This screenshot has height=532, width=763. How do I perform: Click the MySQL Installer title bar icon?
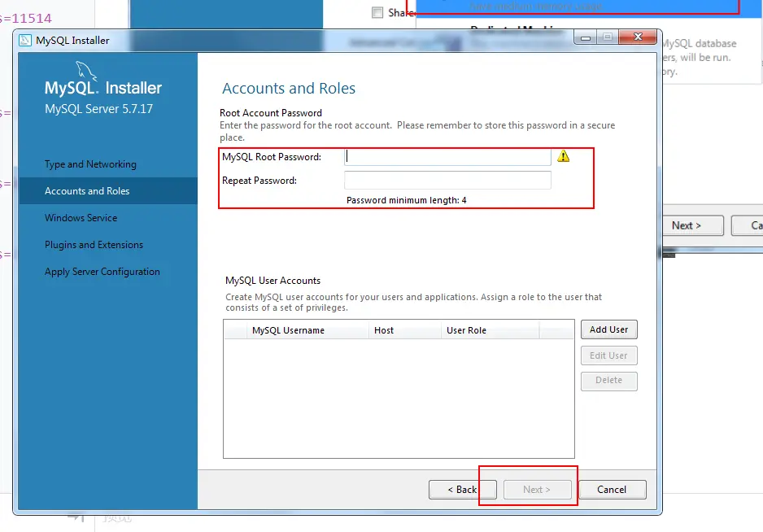(x=25, y=41)
